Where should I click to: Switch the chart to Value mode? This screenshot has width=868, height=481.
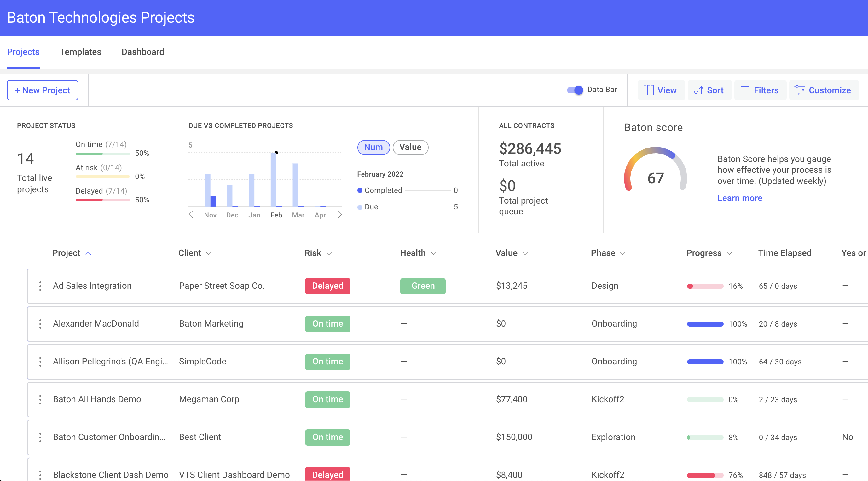coord(410,147)
